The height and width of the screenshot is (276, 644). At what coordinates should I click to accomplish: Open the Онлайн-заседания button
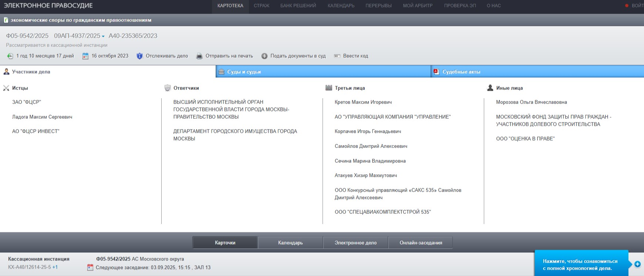tap(421, 243)
